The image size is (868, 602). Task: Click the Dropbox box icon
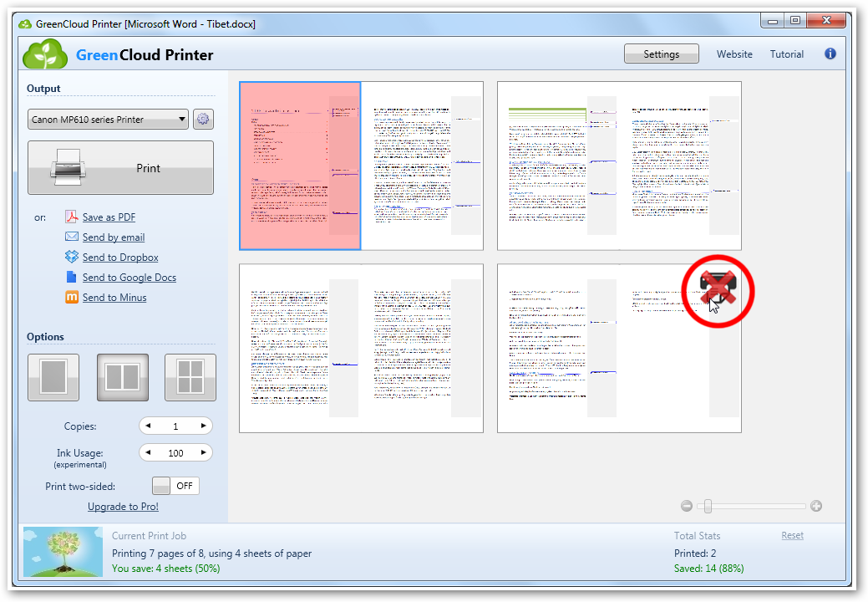coord(71,257)
